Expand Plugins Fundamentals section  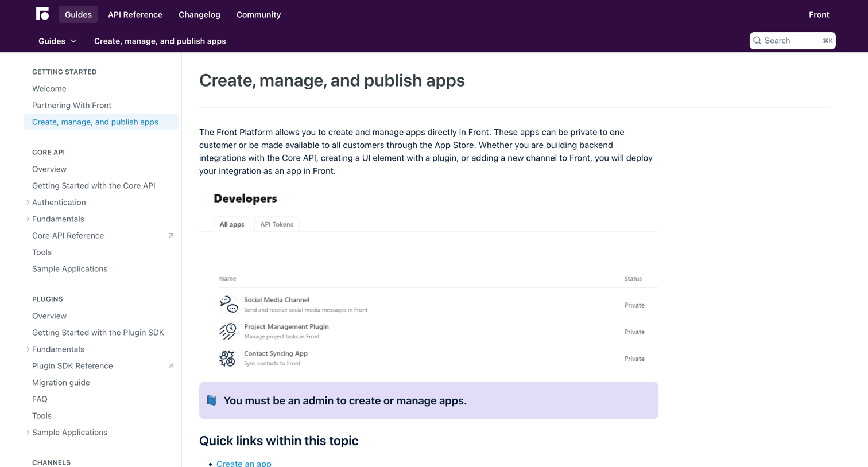[x=28, y=349]
